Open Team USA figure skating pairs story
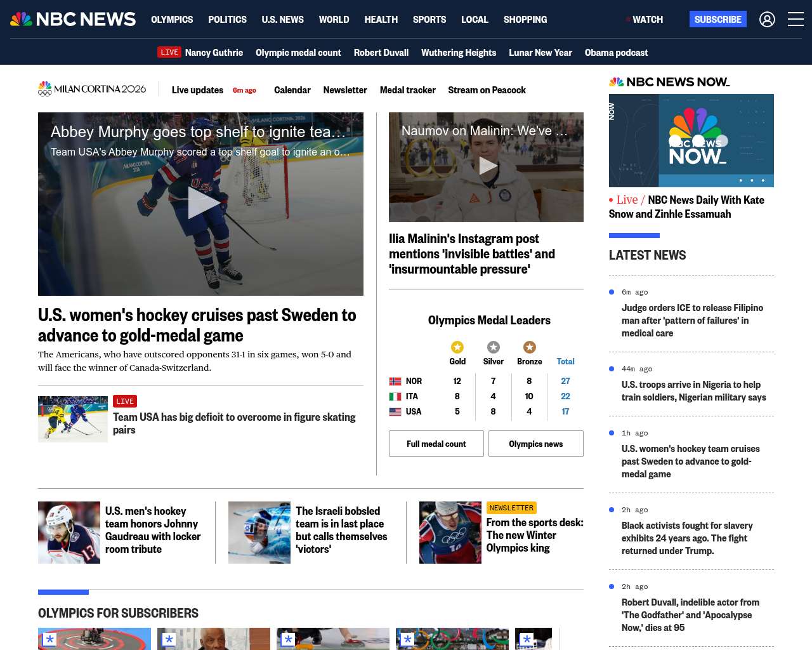 tap(234, 423)
